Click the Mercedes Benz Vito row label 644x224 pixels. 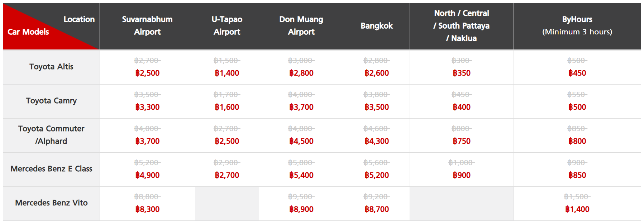tap(51, 203)
